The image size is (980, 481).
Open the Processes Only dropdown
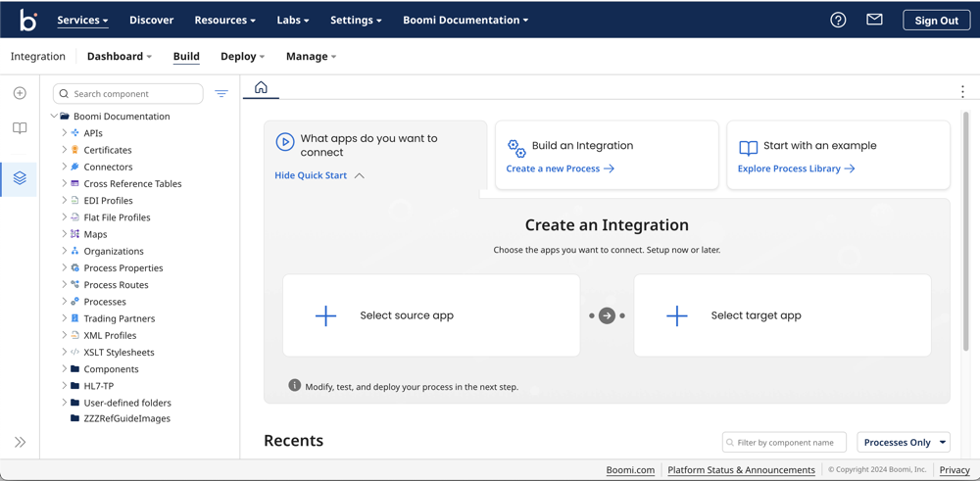point(904,442)
